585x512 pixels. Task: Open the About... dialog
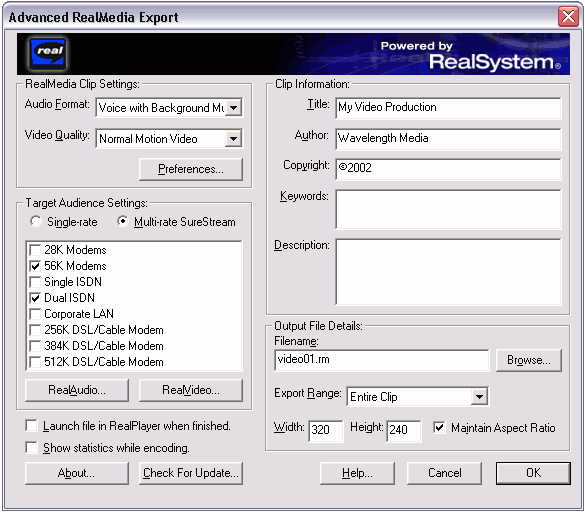[x=77, y=473]
